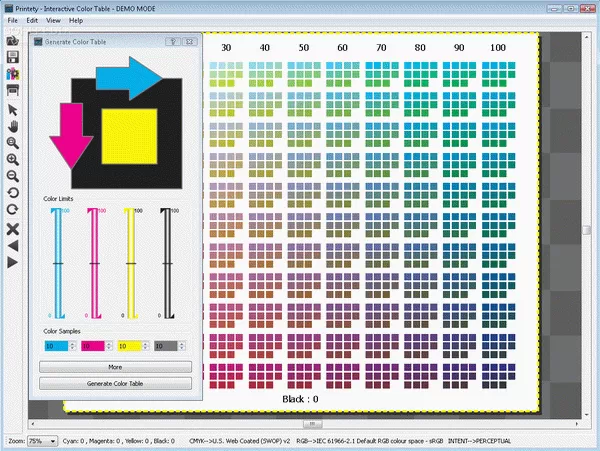Close the Generate Color Table dialog
The image size is (600, 451).
point(189,42)
